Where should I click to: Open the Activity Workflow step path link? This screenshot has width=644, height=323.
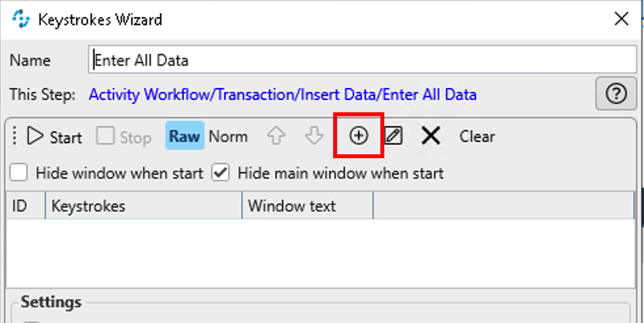pos(282,95)
